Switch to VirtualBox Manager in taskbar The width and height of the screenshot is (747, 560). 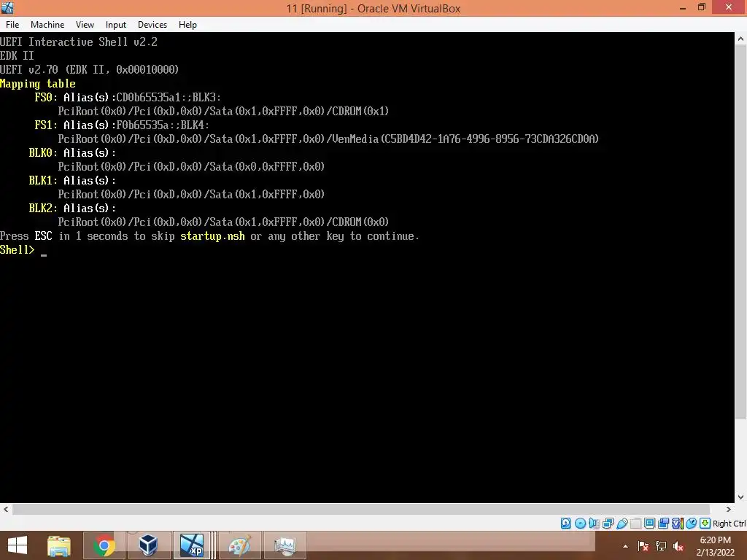148,545
